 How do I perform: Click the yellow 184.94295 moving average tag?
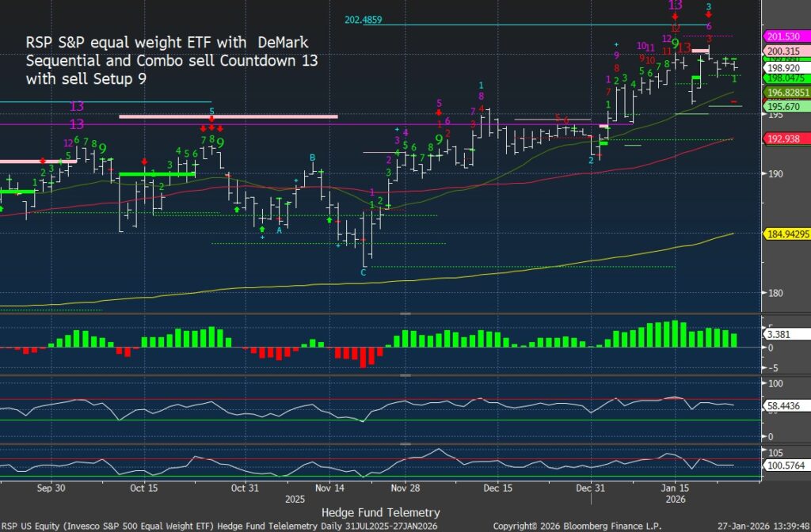point(785,234)
